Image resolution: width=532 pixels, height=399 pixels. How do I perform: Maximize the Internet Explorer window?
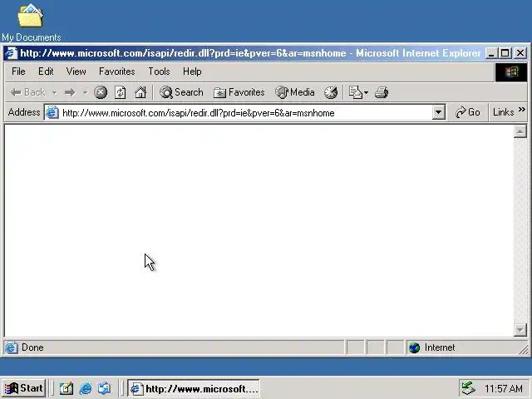click(505, 53)
